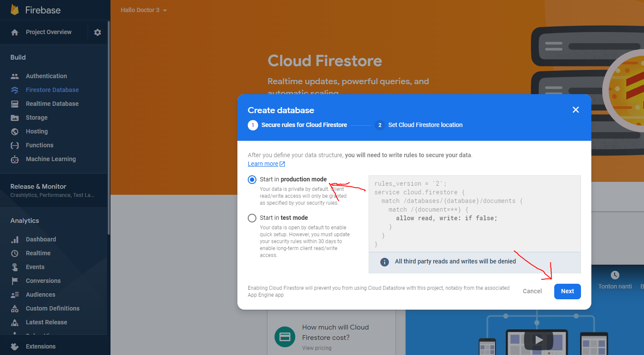
Task: Open project settings gear icon
Action: 98,32
